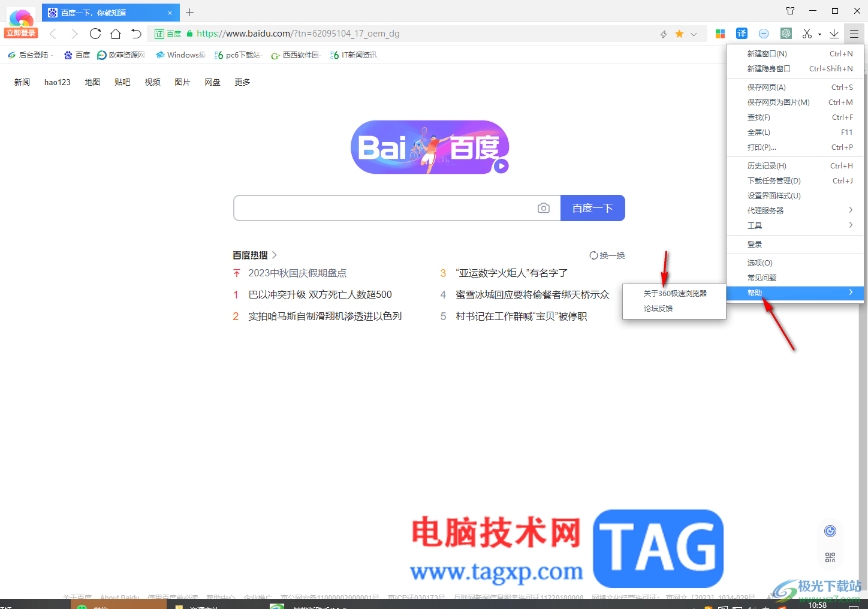This screenshot has height=609, width=868.
Task: Click the QR code icon at right edge
Action: click(x=830, y=557)
